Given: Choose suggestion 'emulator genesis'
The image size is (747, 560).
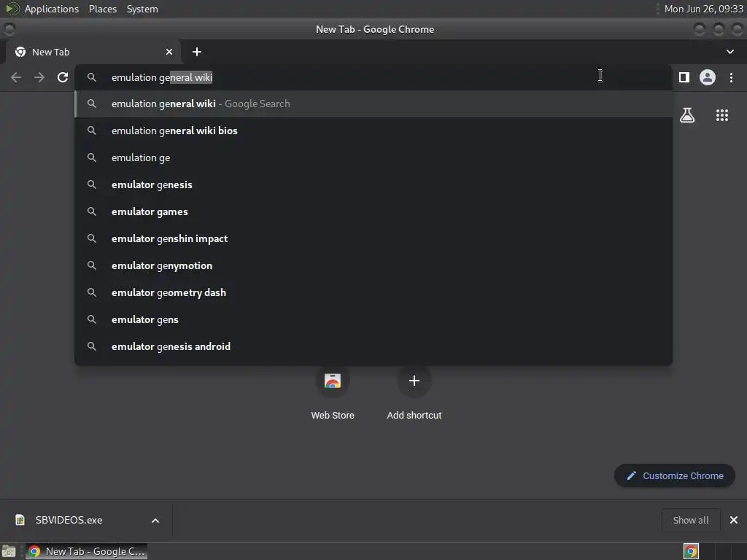Looking at the screenshot, I should coord(373,184).
